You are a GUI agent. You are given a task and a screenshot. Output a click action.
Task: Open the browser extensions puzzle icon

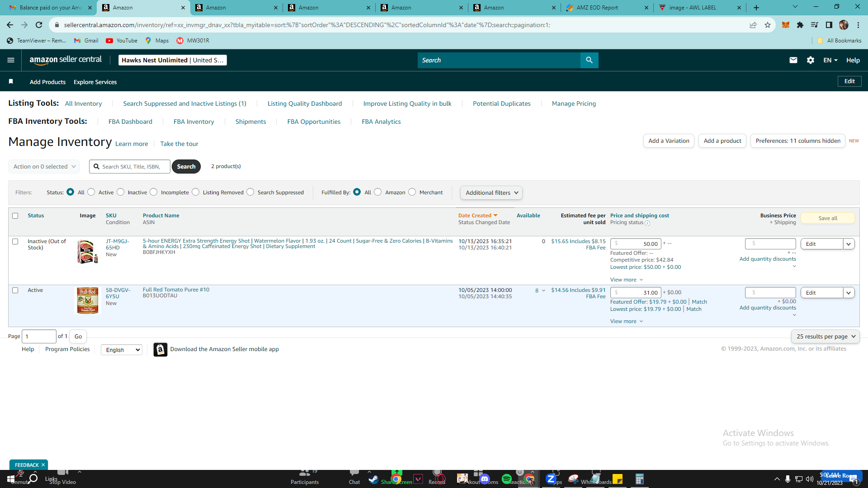(800, 25)
